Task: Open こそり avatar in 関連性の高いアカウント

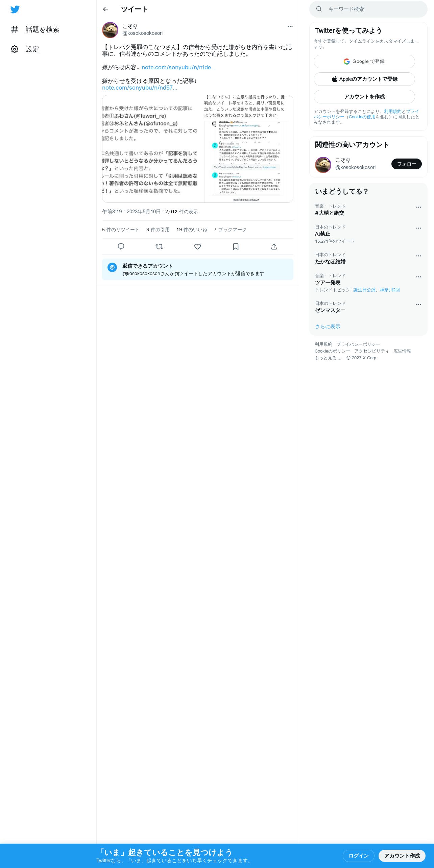Action: tap(323, 165)
